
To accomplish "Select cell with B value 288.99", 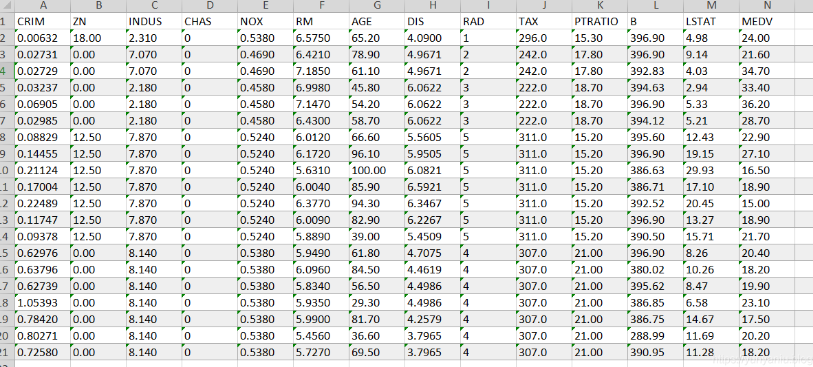I will pos(656,336).
